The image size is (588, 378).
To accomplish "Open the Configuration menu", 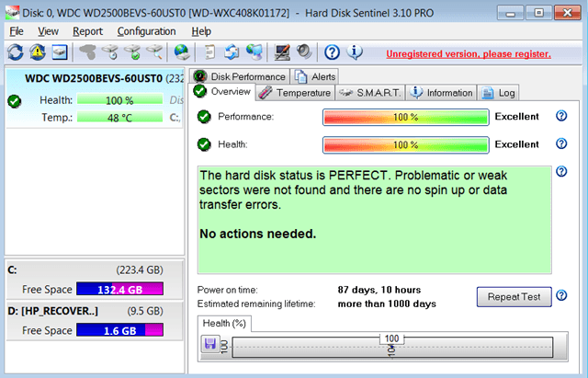I will [146, 31].
